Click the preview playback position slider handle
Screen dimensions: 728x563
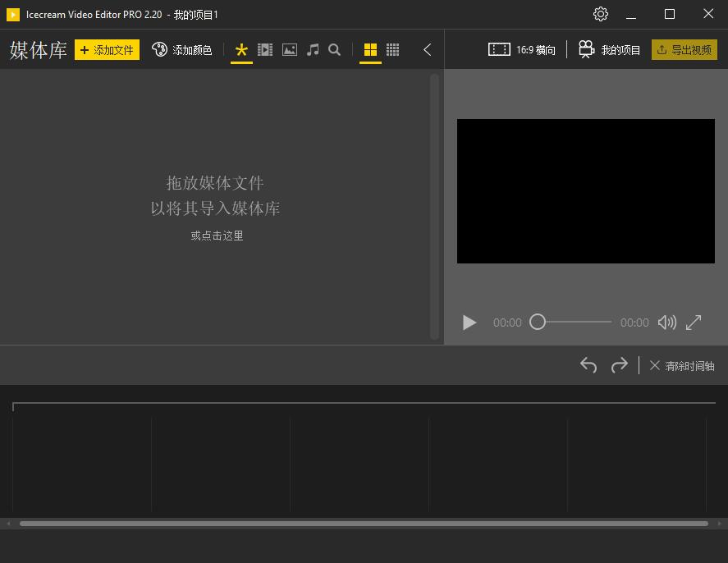tap(538, 322)
